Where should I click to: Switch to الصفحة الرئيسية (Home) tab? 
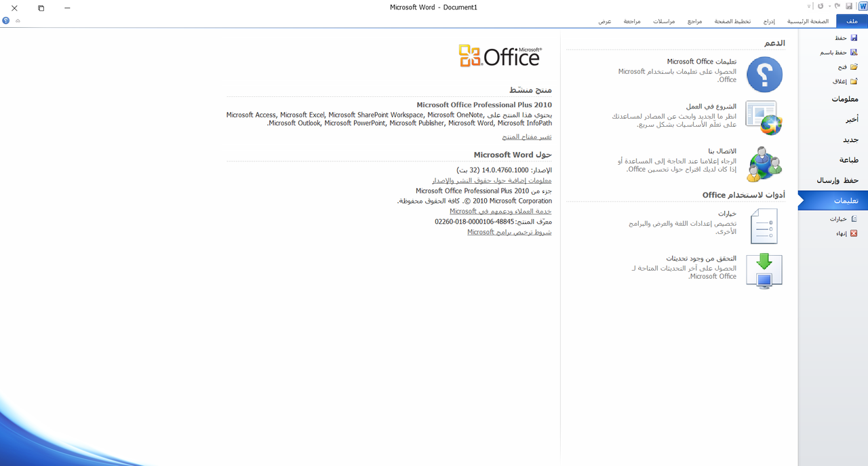pyautogui.click(x=808, y=21)
